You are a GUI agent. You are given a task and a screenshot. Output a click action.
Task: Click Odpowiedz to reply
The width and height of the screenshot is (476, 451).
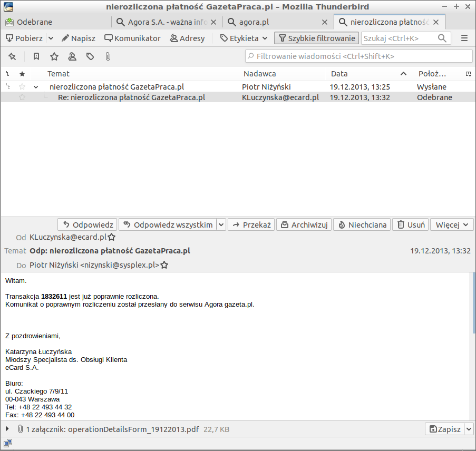pyautogui.click(x=88, y=225)
